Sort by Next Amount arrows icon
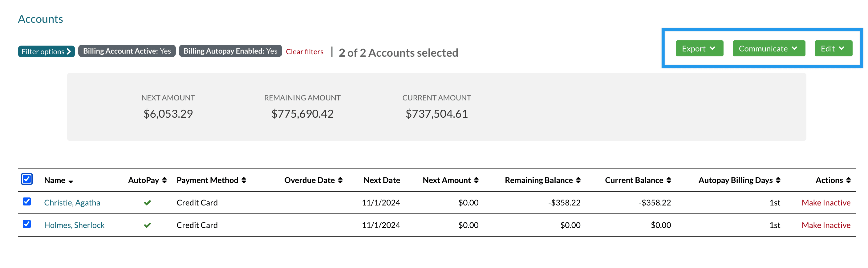 pos(476,180)
